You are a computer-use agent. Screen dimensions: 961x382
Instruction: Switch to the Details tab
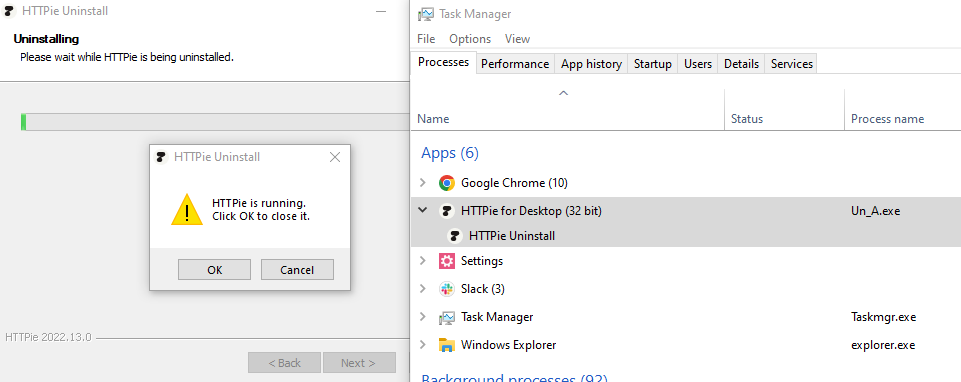coord(742,64)
